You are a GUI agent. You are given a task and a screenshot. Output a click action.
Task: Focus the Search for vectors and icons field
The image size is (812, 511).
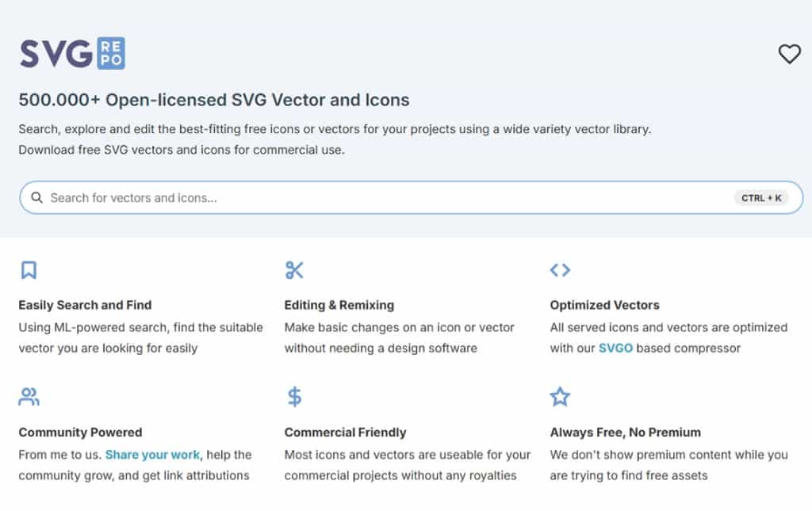412,197
